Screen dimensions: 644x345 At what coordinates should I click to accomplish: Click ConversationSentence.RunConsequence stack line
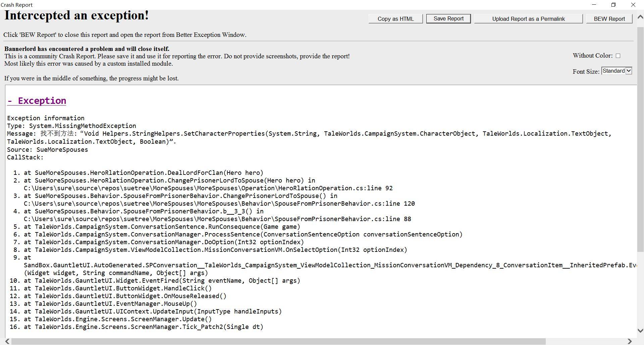162,227
